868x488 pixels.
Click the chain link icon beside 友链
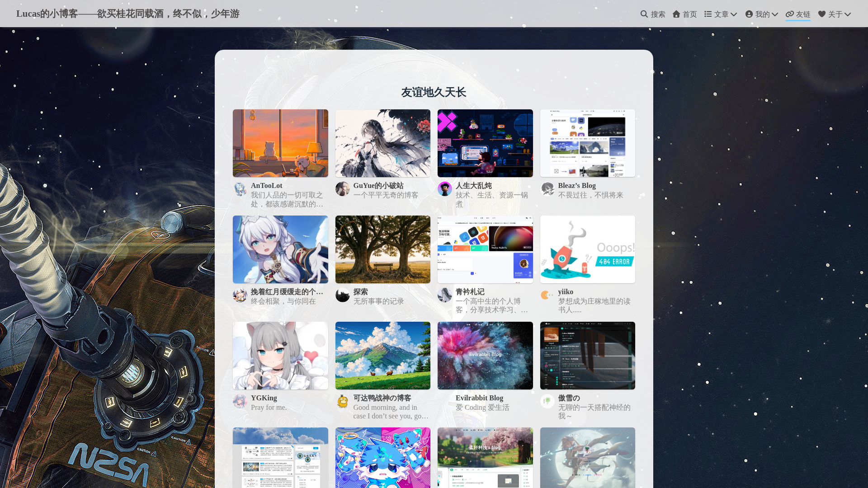tap(790, 14)
